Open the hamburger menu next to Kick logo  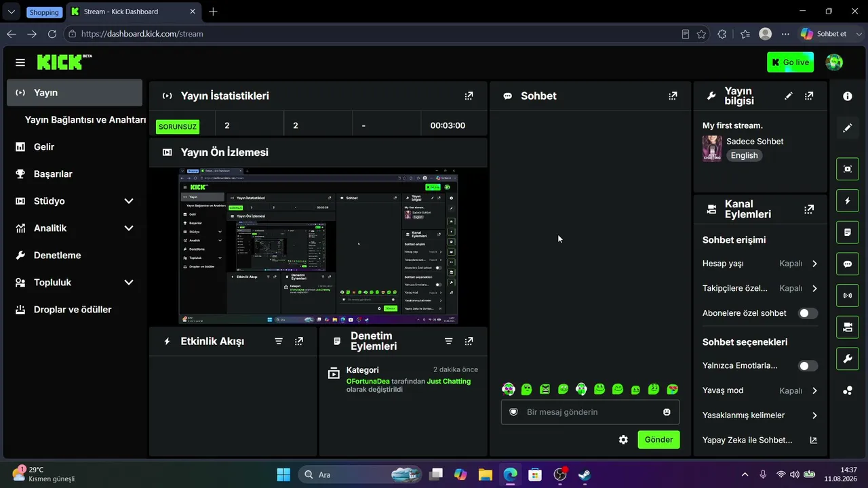tap(20, 62)
